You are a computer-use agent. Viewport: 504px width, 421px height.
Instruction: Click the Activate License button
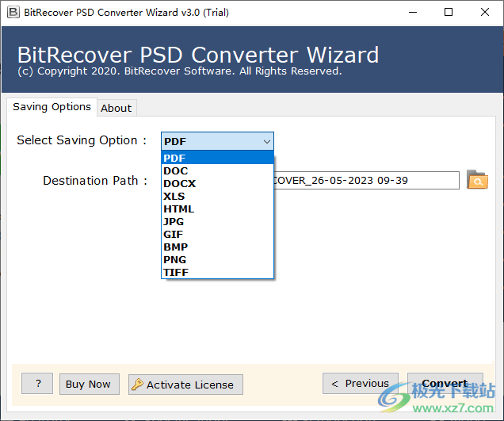tap(185, 385)
